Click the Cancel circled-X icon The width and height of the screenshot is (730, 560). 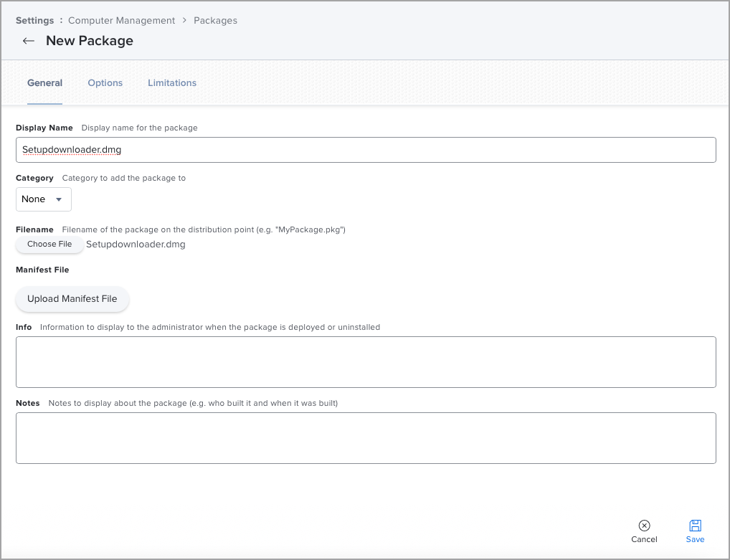click(x=644, y=526)
